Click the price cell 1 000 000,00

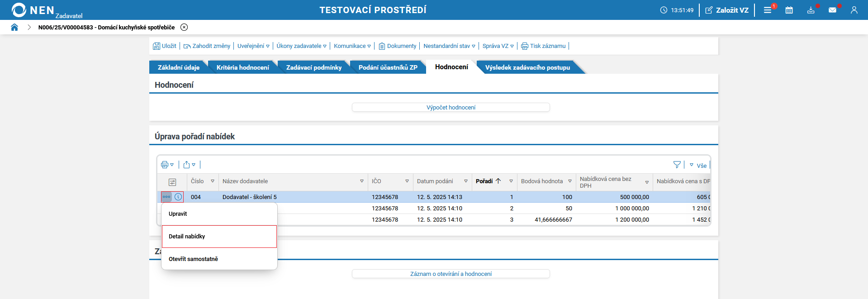(x=614, y=208)
